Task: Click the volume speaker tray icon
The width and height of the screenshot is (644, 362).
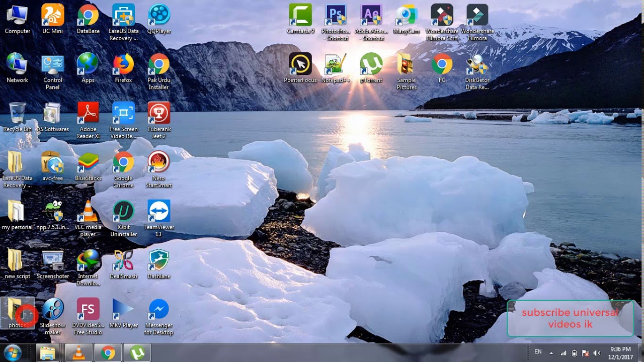Action: click(x=597, y=353)
